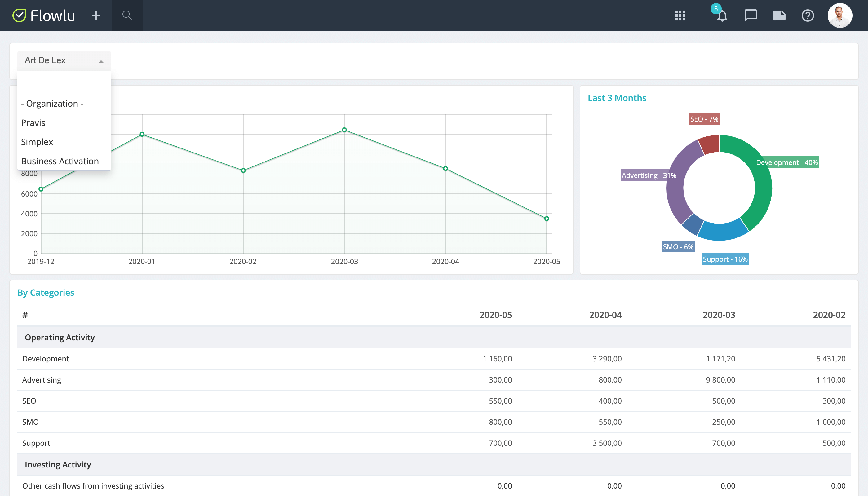Click the Advertising row label
This screenshot has width=868, height=496.
click(x=42, y=380)
